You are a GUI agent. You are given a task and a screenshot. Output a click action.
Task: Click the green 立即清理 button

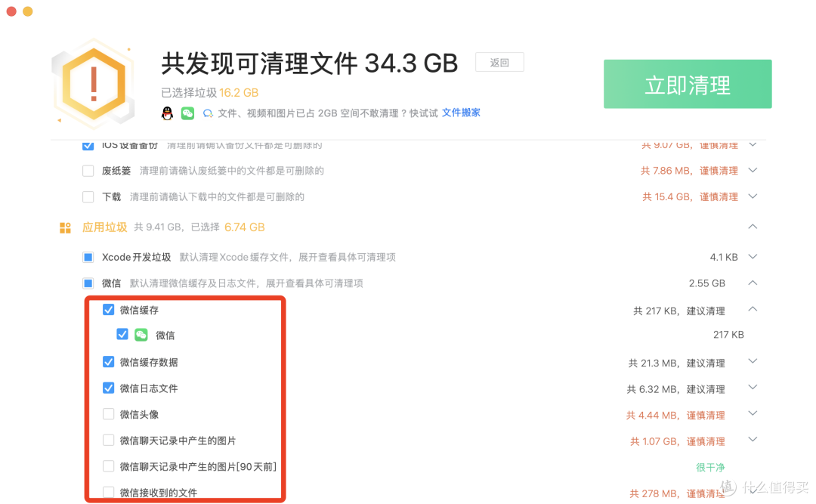687,84
